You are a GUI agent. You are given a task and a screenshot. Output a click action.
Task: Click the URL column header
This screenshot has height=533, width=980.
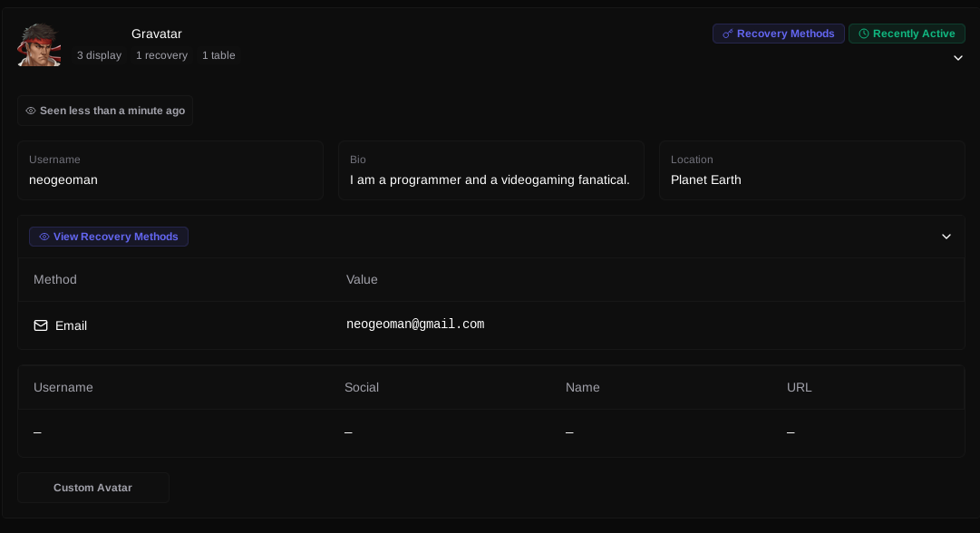(799, 387)
